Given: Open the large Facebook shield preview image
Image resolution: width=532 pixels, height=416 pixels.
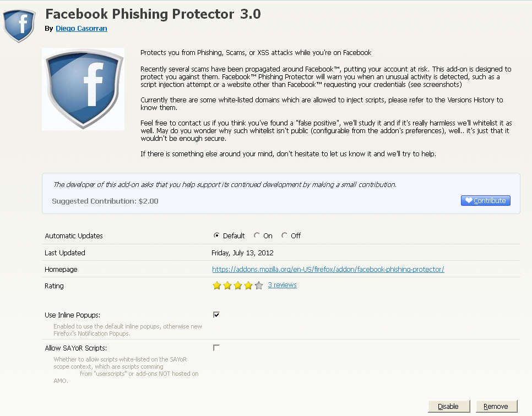Looking at the screenshot, I should click(x=83, y=89).
